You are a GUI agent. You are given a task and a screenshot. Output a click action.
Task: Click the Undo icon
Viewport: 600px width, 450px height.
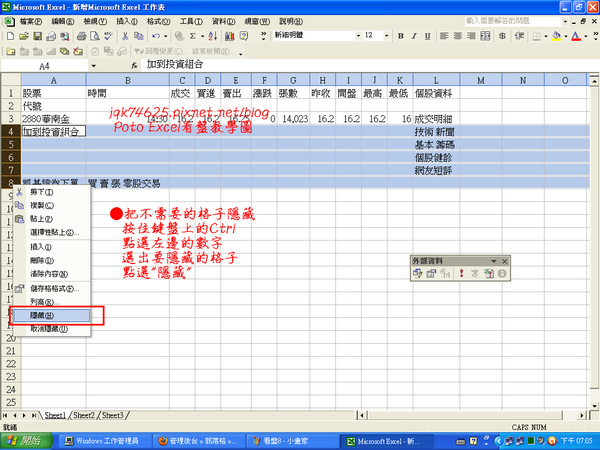(x=156, y=36)
